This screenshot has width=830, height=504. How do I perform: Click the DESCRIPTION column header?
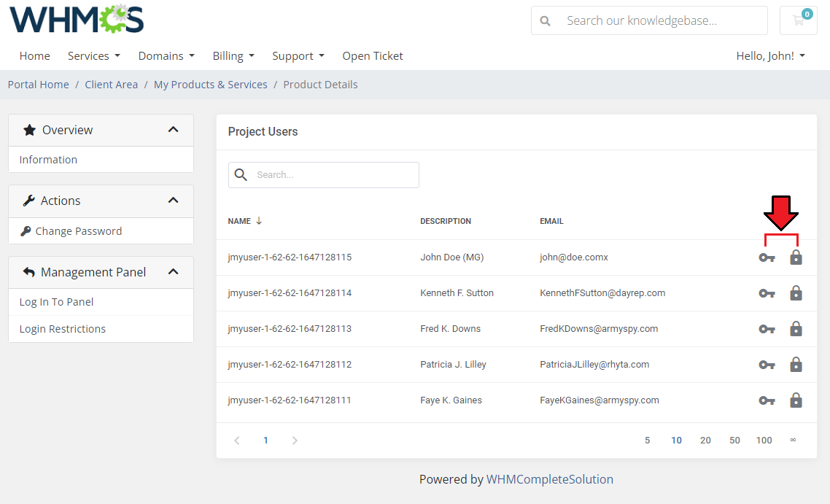pos(446,221)
